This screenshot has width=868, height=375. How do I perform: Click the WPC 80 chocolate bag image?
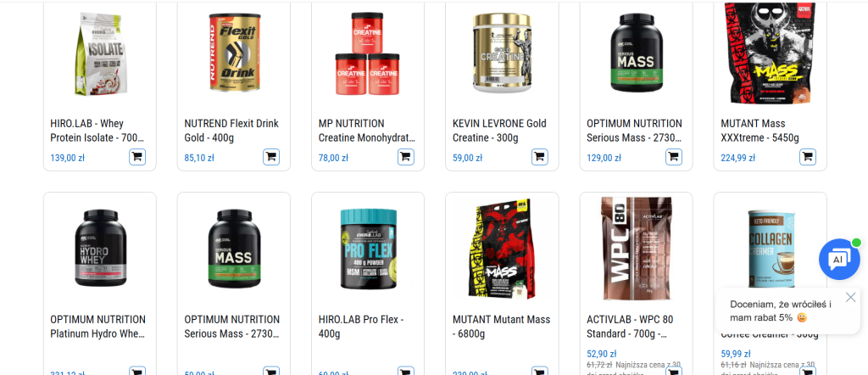click(637, 249)
